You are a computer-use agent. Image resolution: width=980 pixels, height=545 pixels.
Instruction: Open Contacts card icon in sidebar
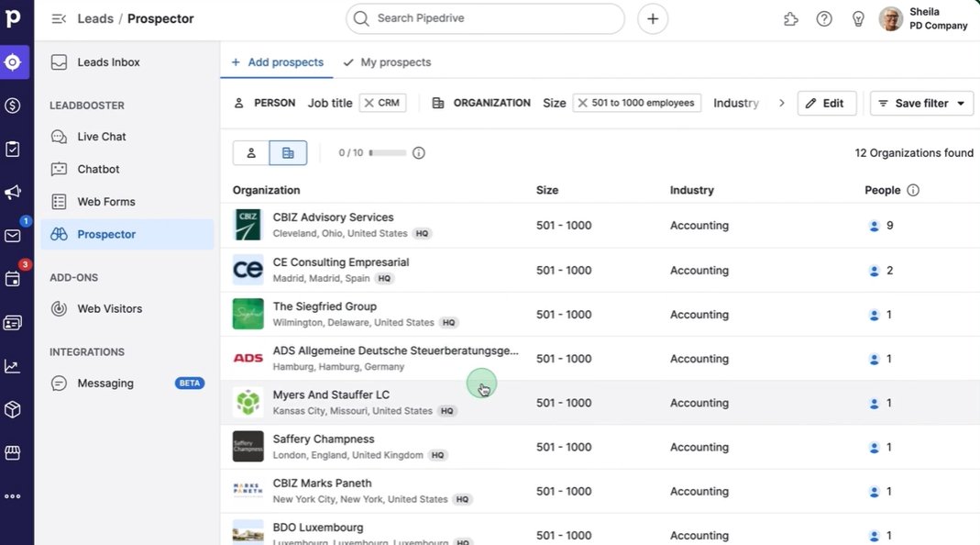pos(13,323)
